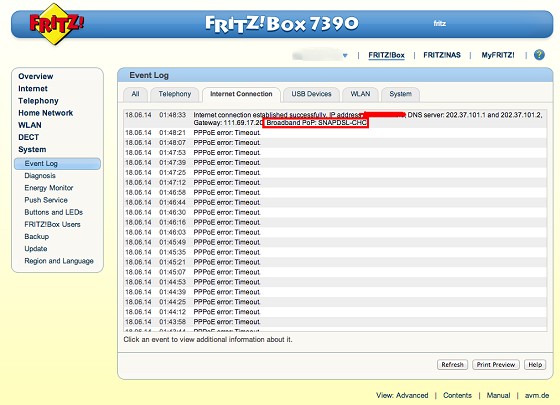Switch to the Telephony tab
Viewport: 560px width, 405px height.
[175, 94]
